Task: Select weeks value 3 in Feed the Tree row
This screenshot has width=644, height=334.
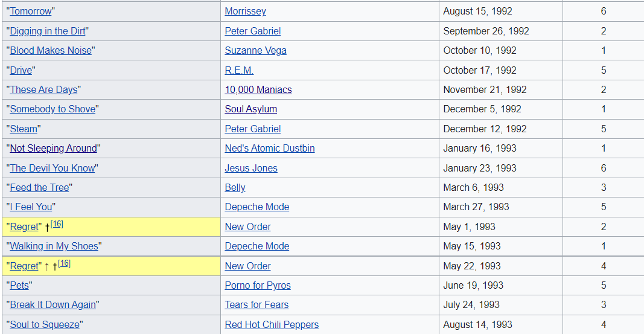Action: 604,187
